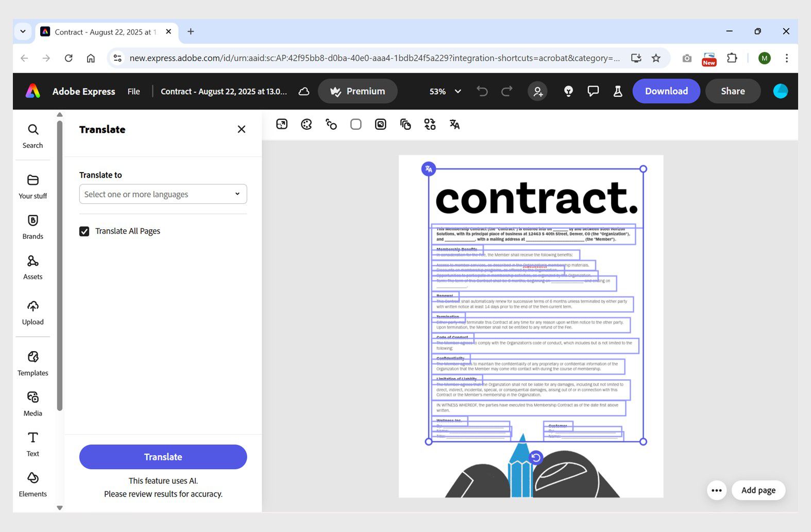Open the Elements panel
This screenshot has height=532, width=811.
[32, 485]
